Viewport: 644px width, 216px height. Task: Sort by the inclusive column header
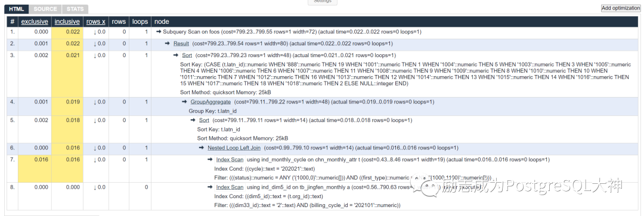point(67,22)
